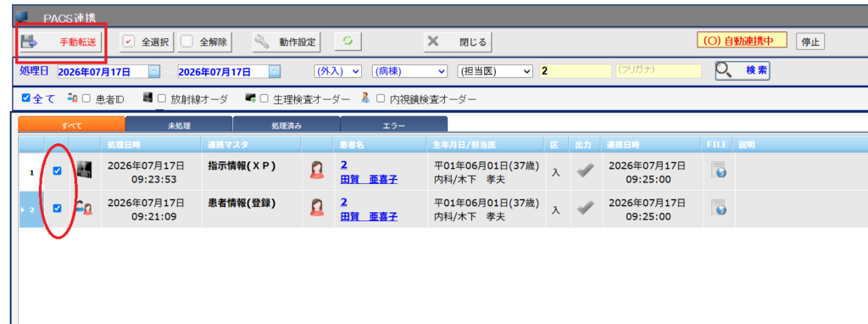Open the (担当医) doctor dropdown
868x324 pixels.
(x=495, y=71)
